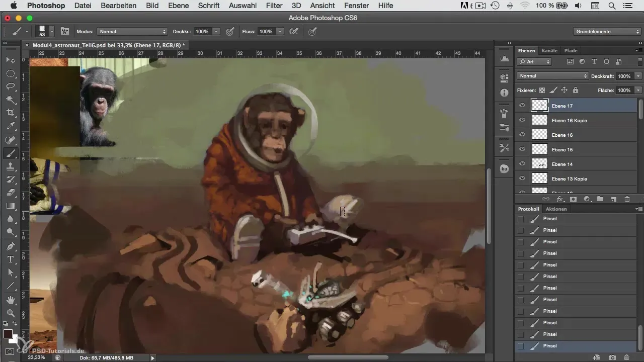This screenshot has width=644, height=362.
Task: Toggle lock transparent pixels
Action: pyautogui.click(x=542, y=90)
